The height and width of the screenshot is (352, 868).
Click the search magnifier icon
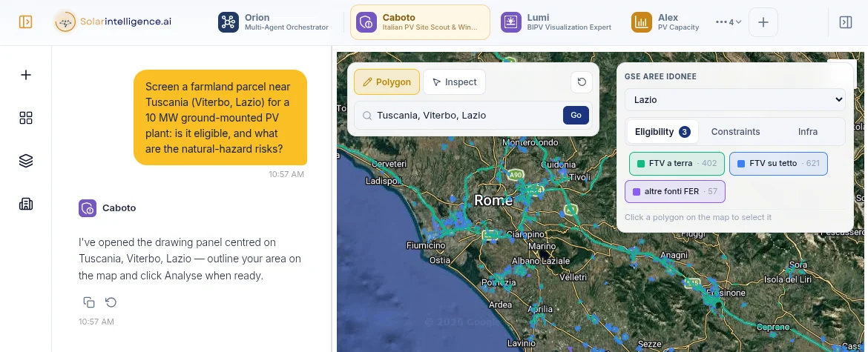click(366, 116)
